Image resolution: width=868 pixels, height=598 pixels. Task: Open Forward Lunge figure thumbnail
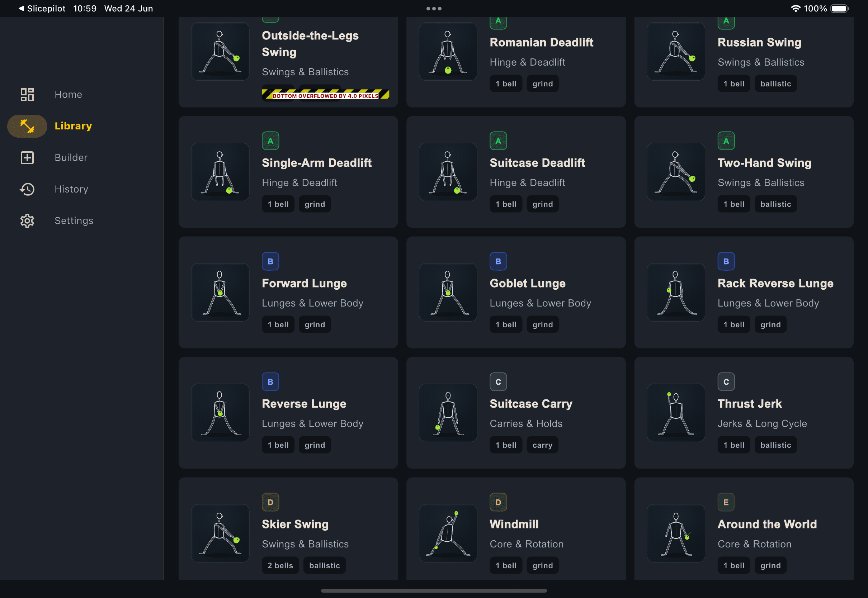220,292
